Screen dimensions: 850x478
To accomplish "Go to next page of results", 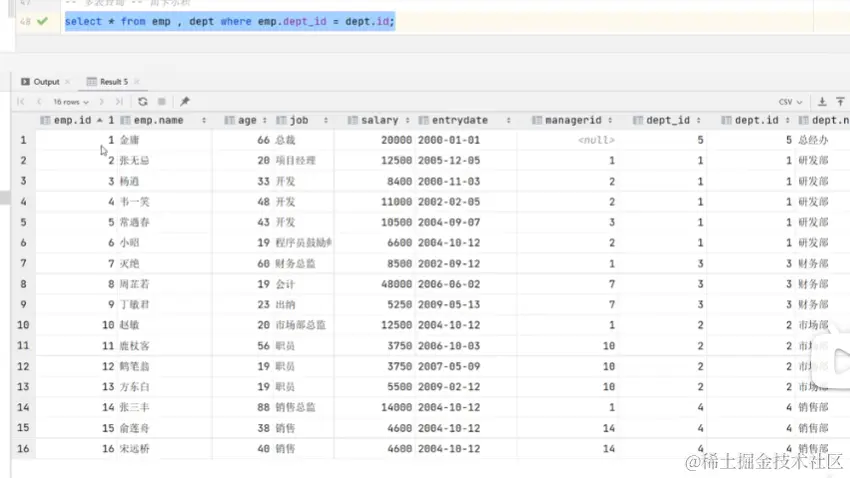I will 101,101.
